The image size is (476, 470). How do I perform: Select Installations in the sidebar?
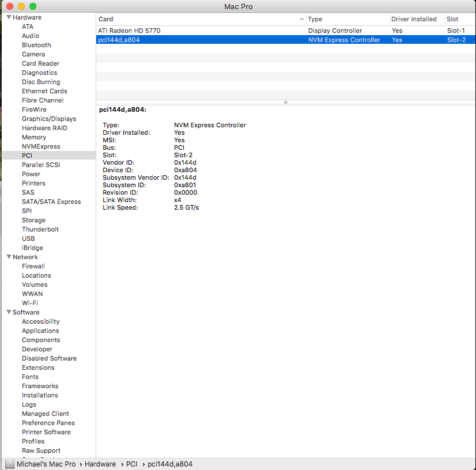click(x=40, y=395)
